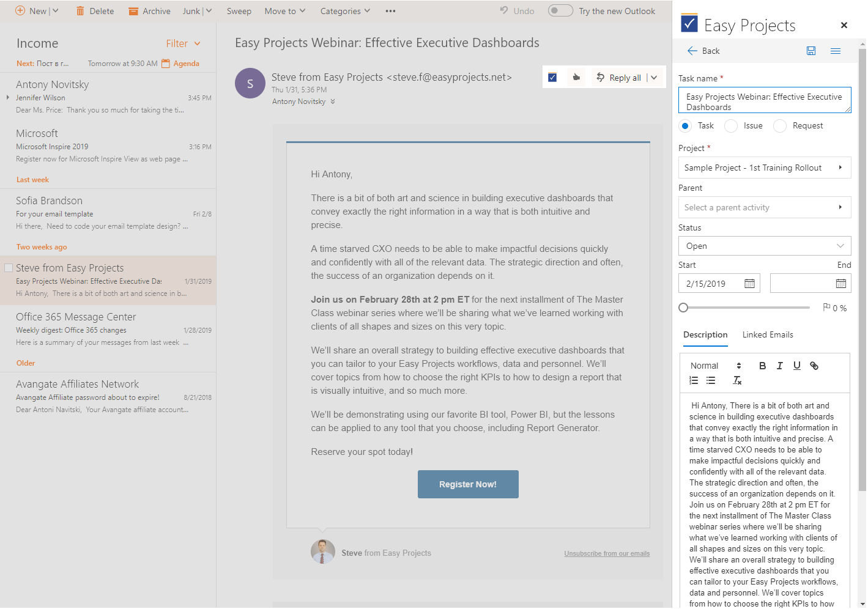Click the Agenda calendar icon
The width and height of the screenshot is (868, 609).
click(x=166, y=63)
